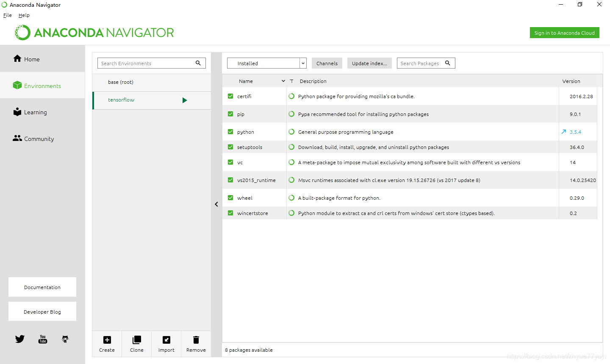Click the Twitter bird icon
610x364 pixels.
coord(20,339)
